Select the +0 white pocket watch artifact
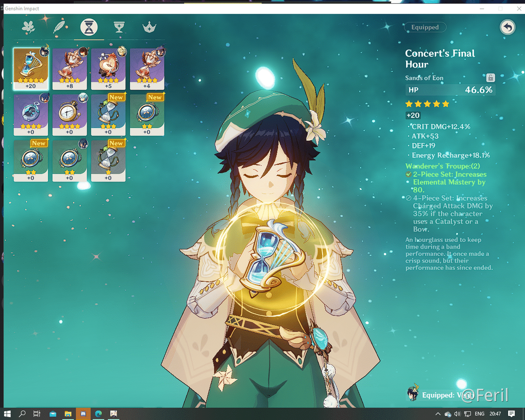 (x=69, y=114)
